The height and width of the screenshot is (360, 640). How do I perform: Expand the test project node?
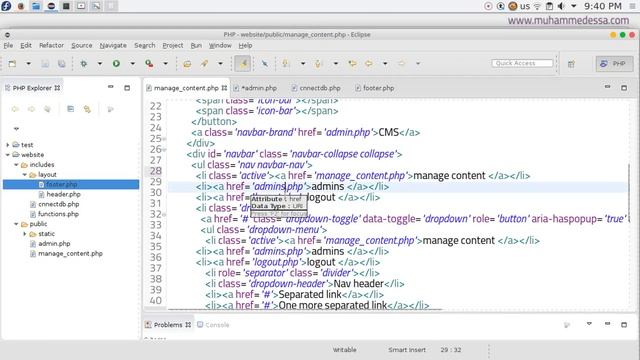(x=7, y=144)
